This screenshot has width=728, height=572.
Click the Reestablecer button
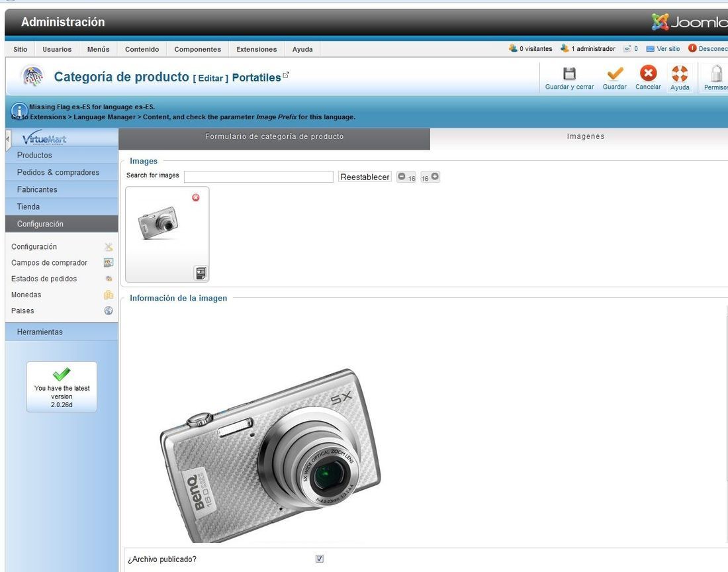[365, 177]
